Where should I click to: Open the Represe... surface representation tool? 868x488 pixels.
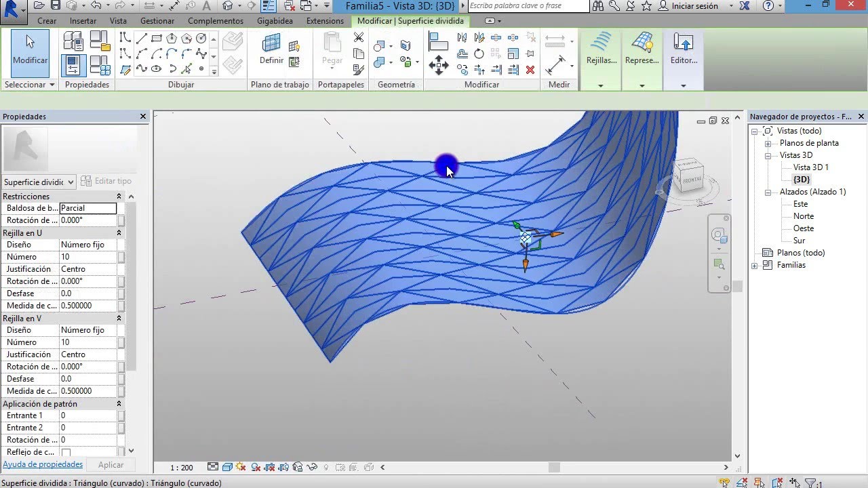(642, 49)
